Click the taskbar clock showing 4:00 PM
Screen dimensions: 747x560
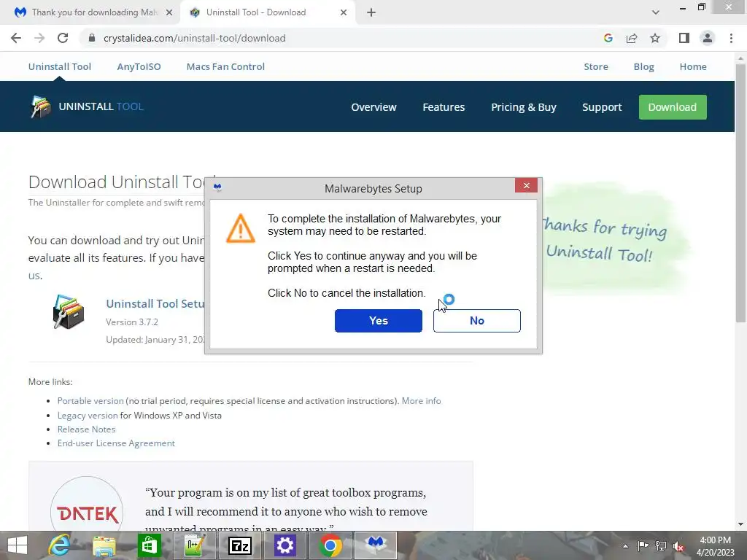point(715,546)
